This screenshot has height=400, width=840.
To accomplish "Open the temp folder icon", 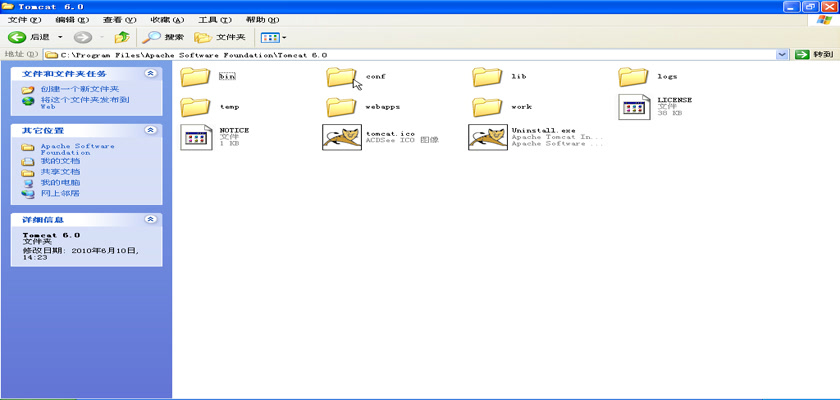I will (195, 107).
